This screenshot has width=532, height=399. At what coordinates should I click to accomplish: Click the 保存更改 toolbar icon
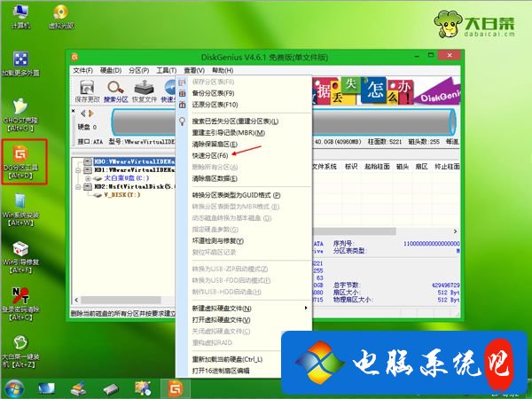(87, 90)
